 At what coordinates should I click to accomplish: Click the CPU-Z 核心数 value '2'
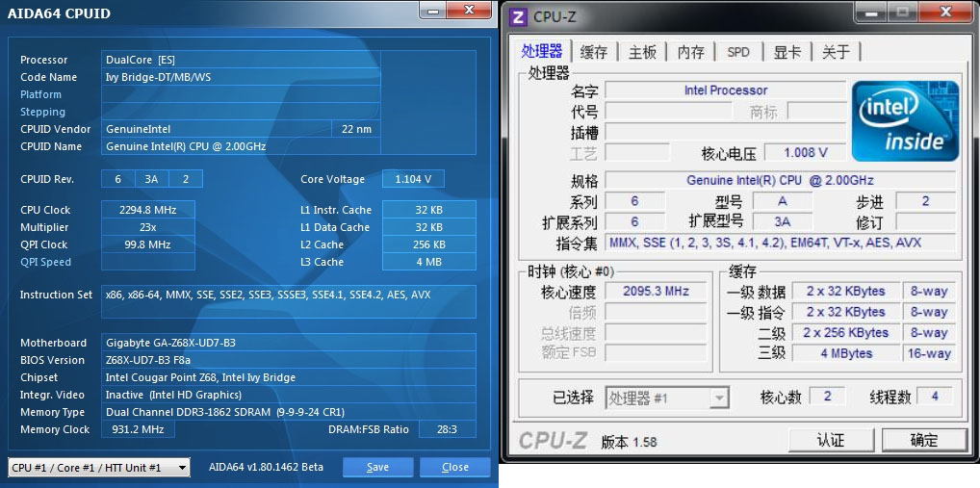828,397
